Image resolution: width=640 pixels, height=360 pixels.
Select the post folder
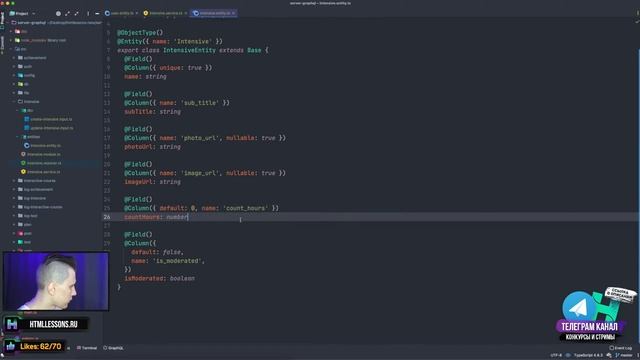24,233
